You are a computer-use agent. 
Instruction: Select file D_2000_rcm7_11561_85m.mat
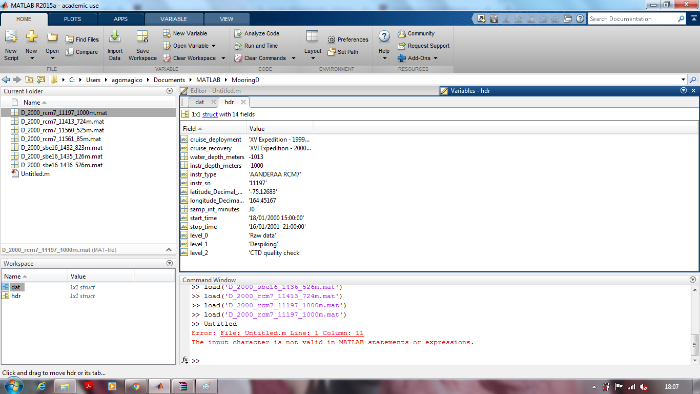pyautogui.click(x=61, y=139)
